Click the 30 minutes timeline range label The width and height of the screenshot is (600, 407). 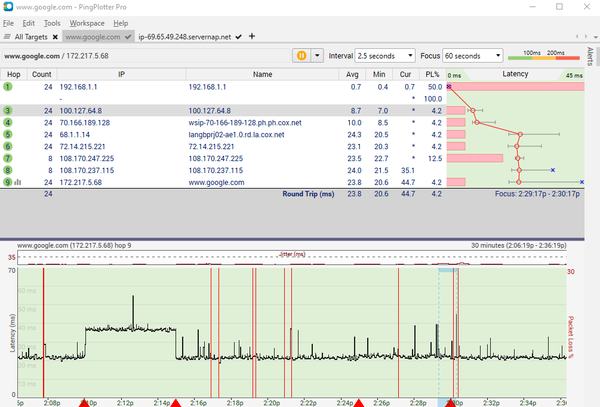point(519,245)
